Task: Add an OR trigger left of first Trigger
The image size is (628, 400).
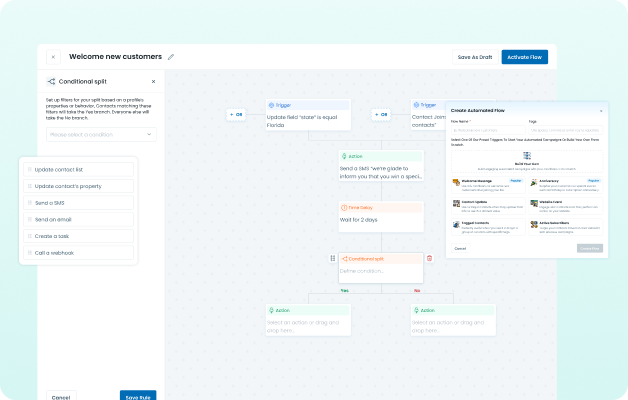Action: click(x=236, y=115)
